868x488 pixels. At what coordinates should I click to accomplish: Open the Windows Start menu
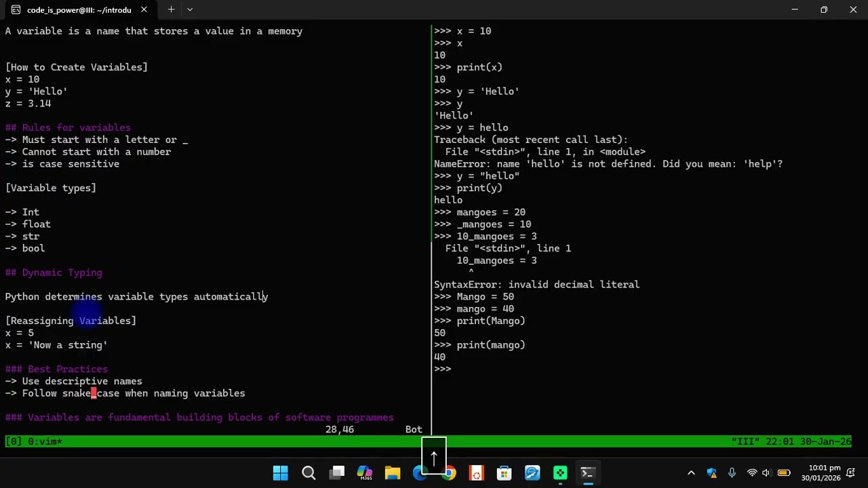click(280, 473)
